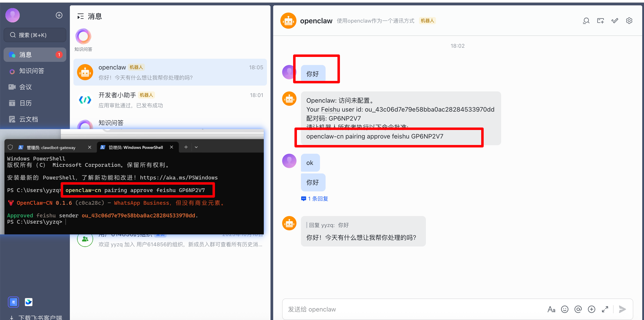644x320 pixels.
Task: Open search icon in openclaw chat header
Action: [x=586, y=21]
